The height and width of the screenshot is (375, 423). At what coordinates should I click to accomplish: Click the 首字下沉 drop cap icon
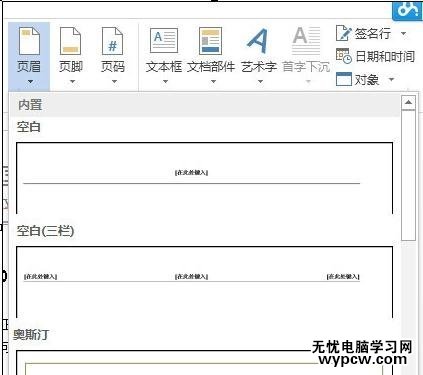(x=306, y=41)
